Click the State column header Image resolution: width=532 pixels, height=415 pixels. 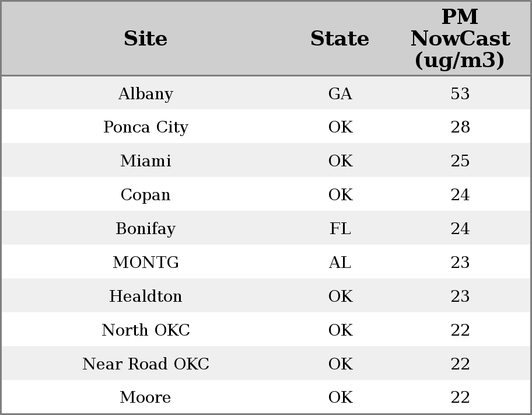[x=339, y=39]
